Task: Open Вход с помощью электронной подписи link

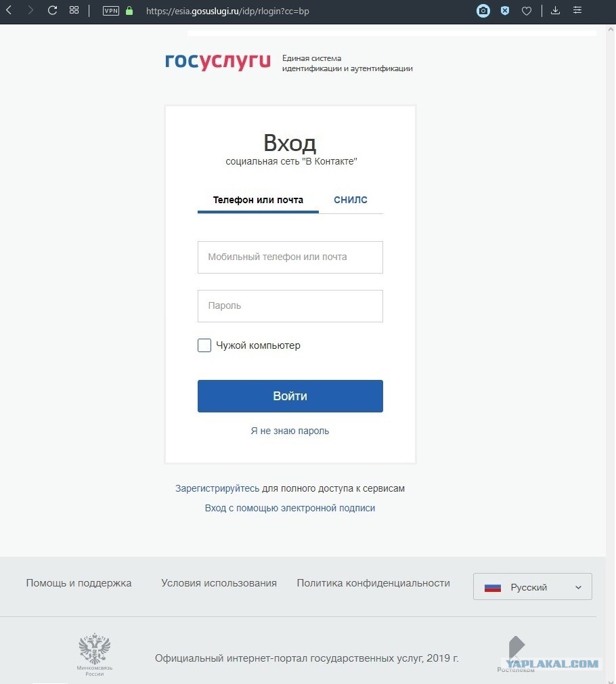Action: [290, 508]
